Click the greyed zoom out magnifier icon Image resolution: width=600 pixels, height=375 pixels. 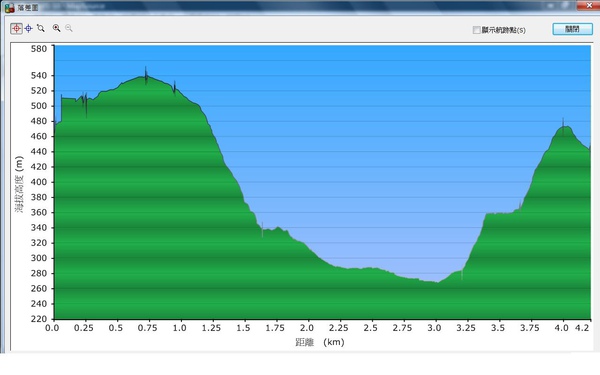click(x=69, y=28)
